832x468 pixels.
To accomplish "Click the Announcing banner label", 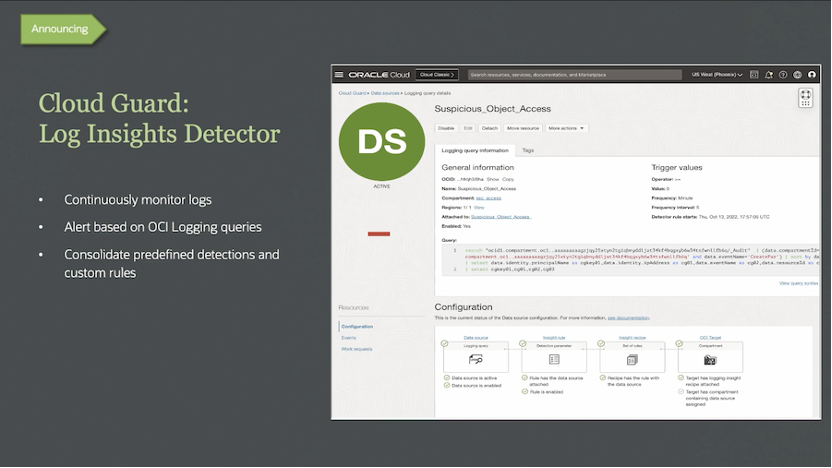I will [60, 29].
